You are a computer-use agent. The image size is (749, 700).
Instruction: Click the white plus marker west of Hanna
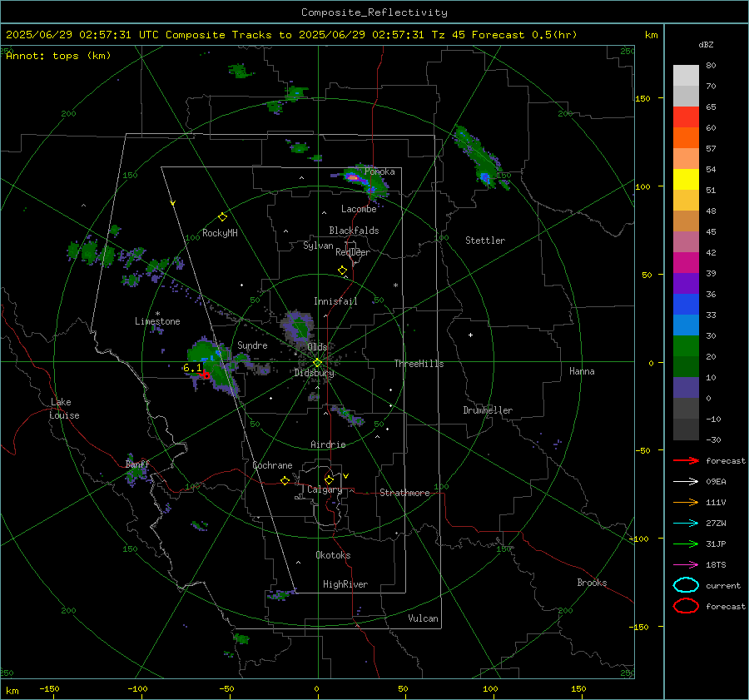point(470,335)
